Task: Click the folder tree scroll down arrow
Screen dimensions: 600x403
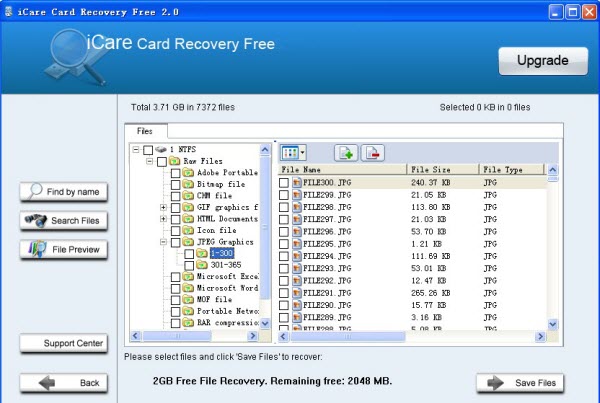Action: (265, 323)
